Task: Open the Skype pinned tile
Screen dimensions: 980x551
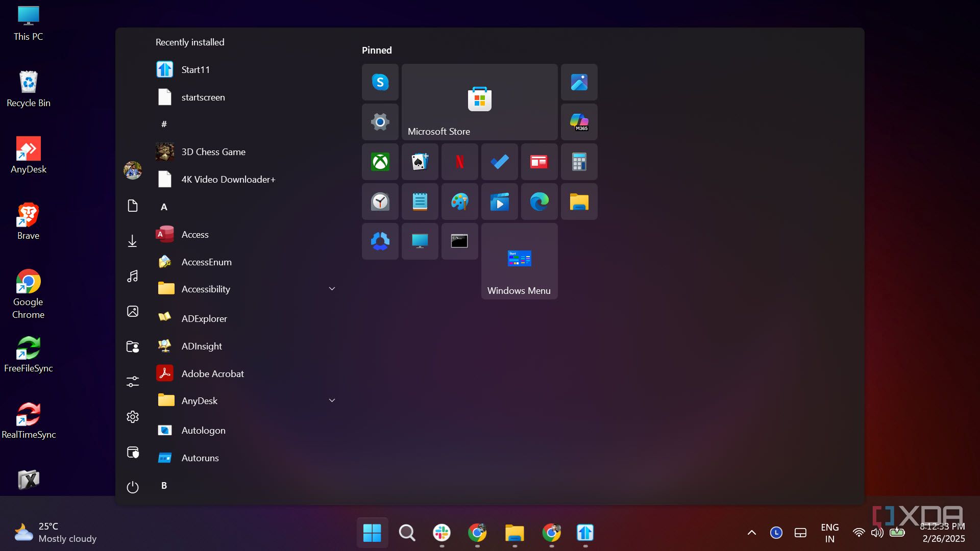Action: point(380,82)
